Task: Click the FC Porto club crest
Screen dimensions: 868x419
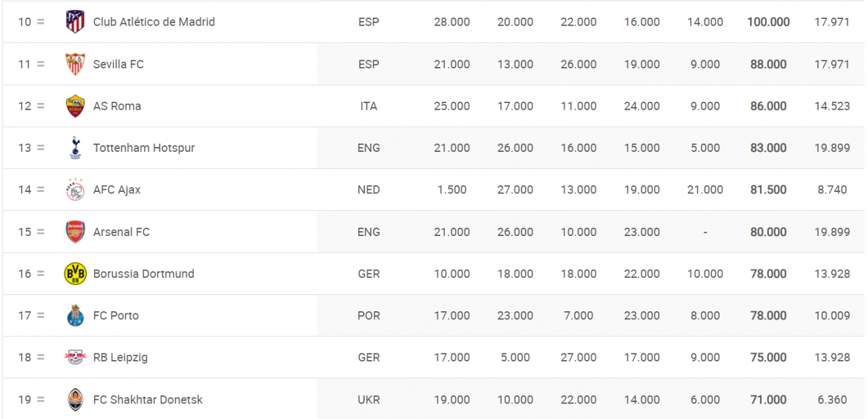Action: point(75,315)
